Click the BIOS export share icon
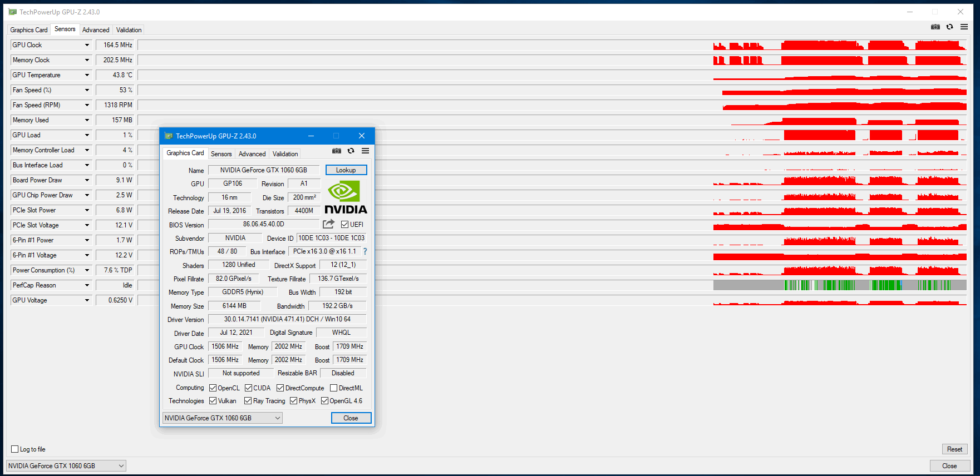980x476 pixels. [328, 224]
